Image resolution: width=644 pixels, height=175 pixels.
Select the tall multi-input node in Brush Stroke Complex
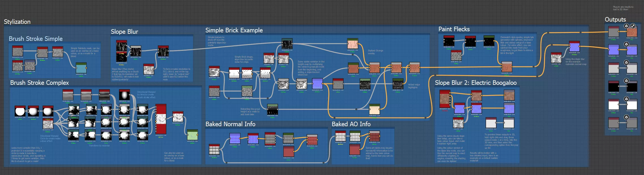161,119
